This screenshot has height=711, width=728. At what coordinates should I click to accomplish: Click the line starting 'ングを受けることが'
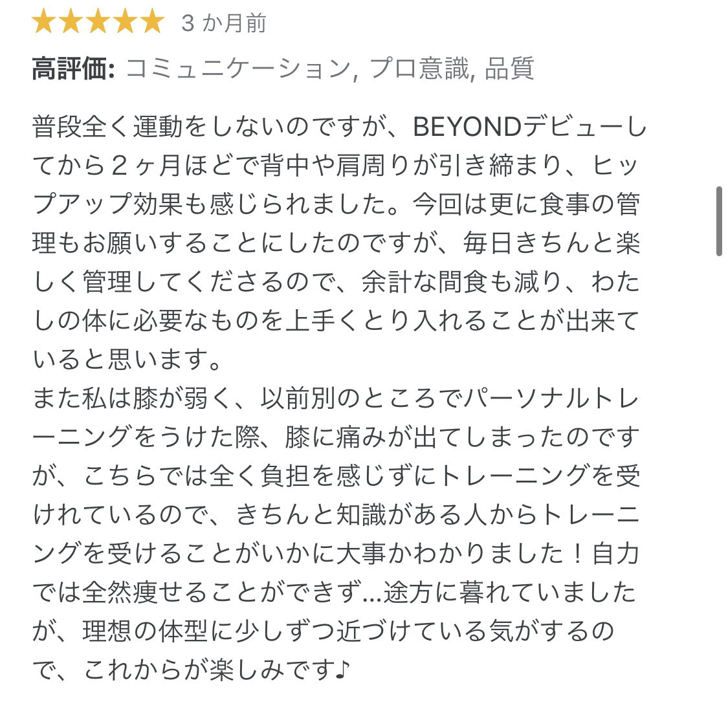coord(336,554)
